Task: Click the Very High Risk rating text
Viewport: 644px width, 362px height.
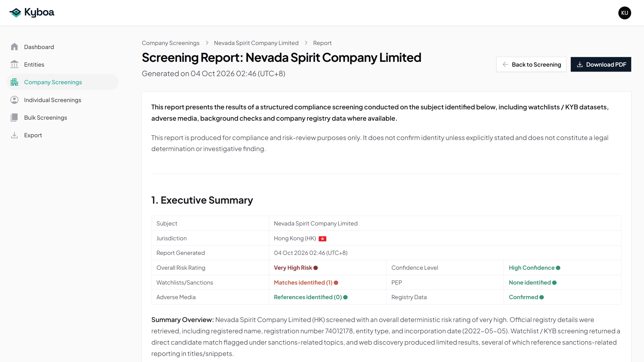Action: pos(293,268)
